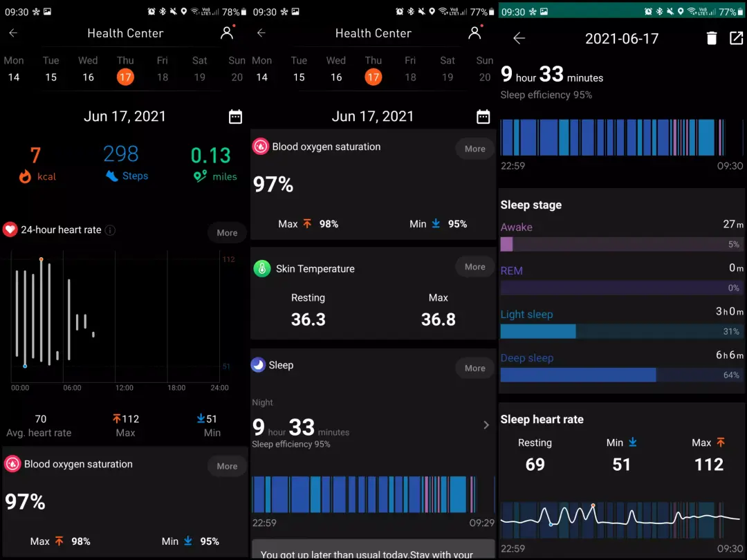Select Fri 18 on the left screen's week strip
This screenshot has height=560, width=747.
pos(163,69)
